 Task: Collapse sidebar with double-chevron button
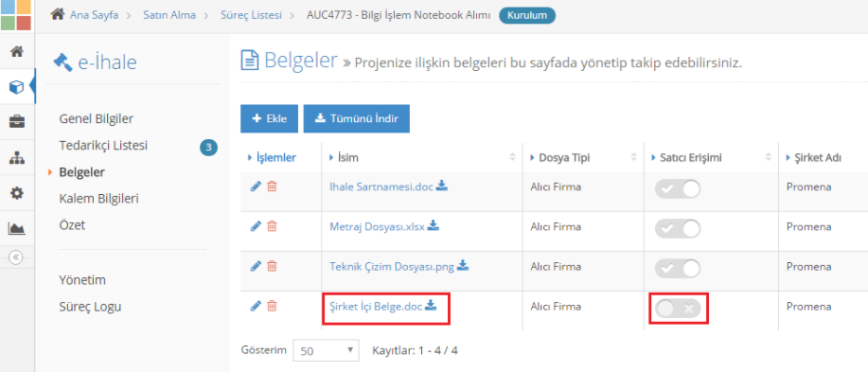pos(17,257)
